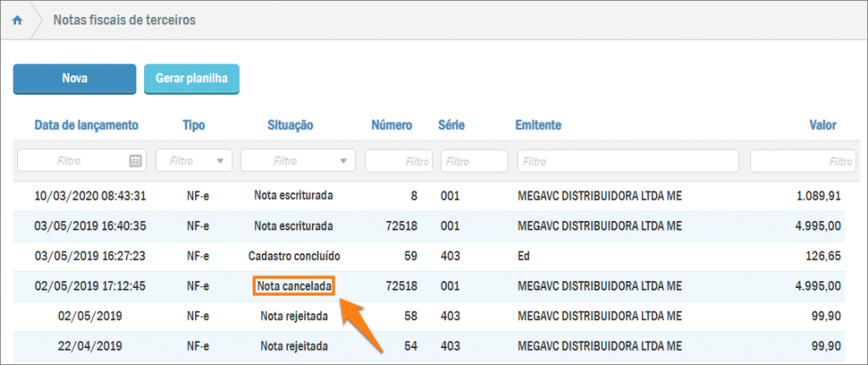The height and width of the screenshot is (365, 868).
Task: Click the Valor filter input
Action: [x=802, y=160]
